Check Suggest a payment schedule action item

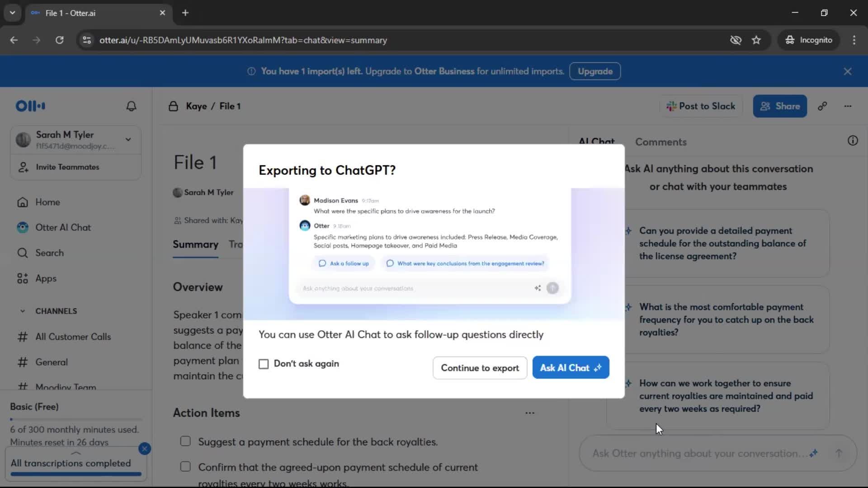pyautogui.click(x=185, y=441)
